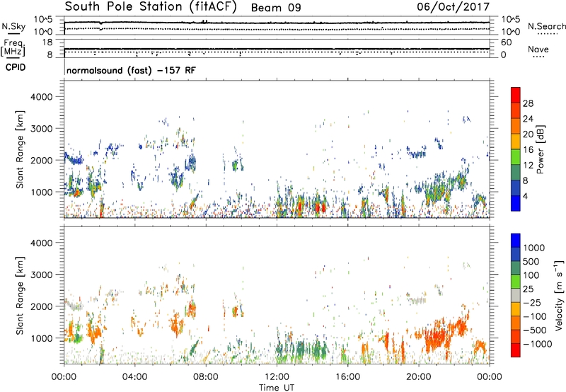The width and height of the screenshot is (566, 392).
Task: Click the "-25" label on Velocity colorbar
Action: tap(532, 302)
